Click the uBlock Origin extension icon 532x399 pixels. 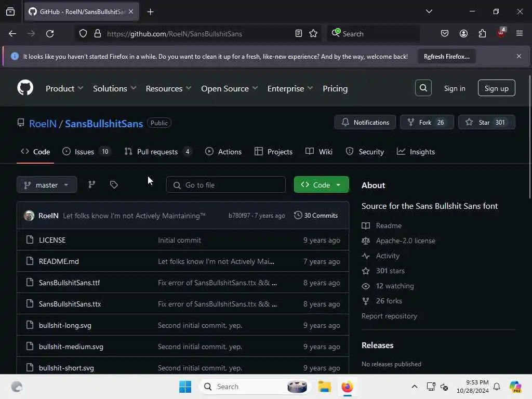[x=501, y=33]
